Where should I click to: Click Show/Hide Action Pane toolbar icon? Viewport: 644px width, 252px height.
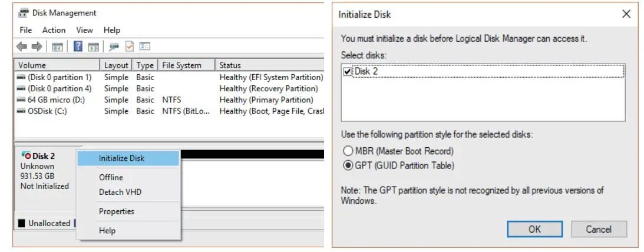click(93, 47)
